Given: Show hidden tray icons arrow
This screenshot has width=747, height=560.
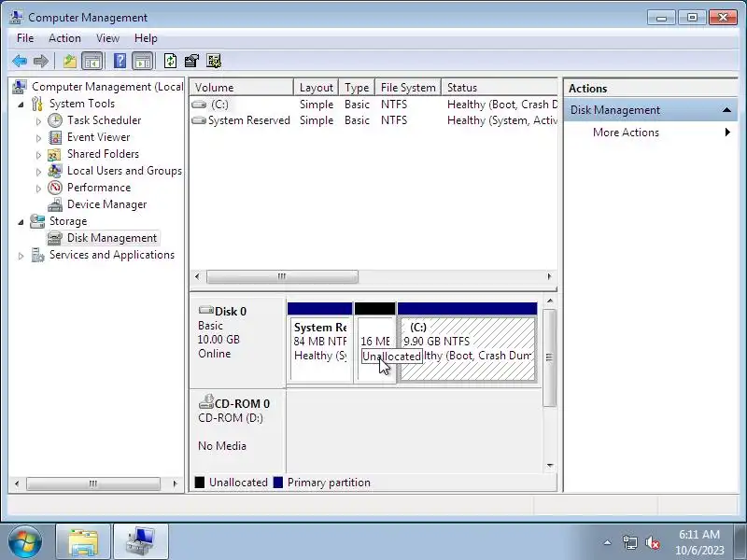Looking at the screenshot, I should (608, 542).
